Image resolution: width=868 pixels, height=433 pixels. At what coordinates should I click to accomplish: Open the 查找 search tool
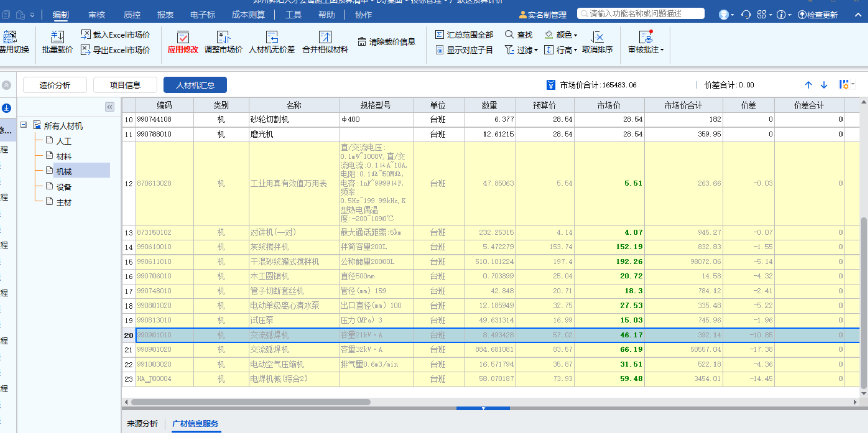[519, 35]
